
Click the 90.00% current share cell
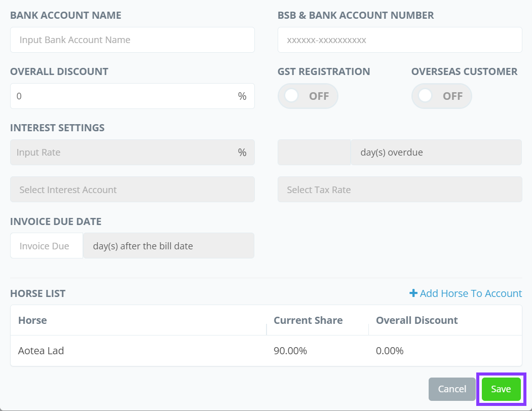click(x=290, y=351)
